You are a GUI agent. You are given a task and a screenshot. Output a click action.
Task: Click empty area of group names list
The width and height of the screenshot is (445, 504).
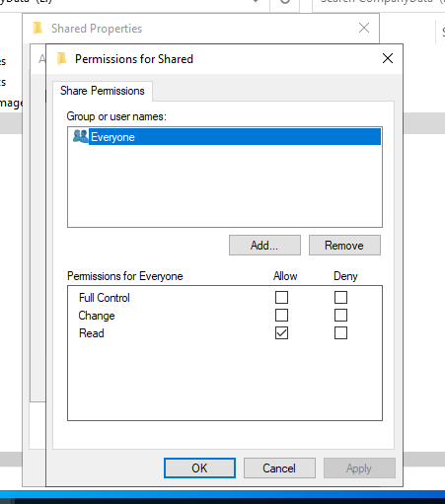pyautogui.click(x=225, y=185)
